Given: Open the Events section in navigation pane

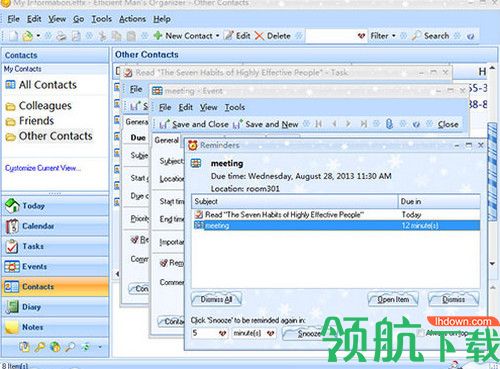Looking at the screenshot, I should click(55, 267).
